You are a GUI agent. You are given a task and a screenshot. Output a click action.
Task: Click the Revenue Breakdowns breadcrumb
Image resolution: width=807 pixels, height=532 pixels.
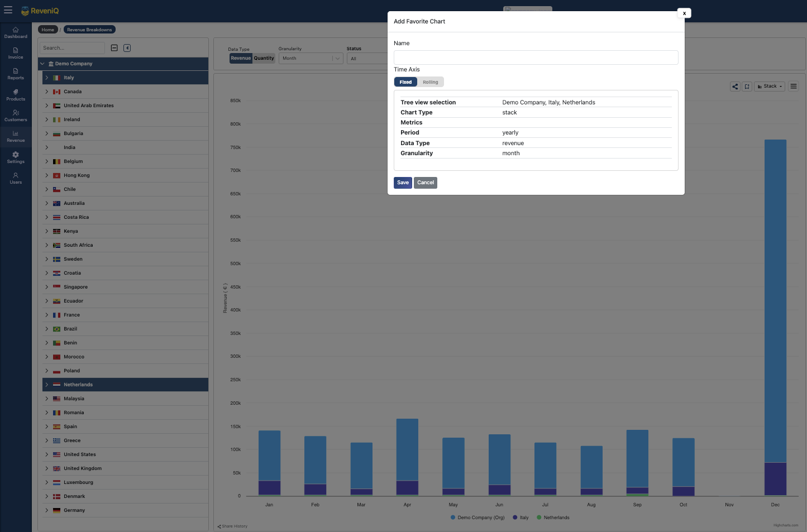(89, 30)
